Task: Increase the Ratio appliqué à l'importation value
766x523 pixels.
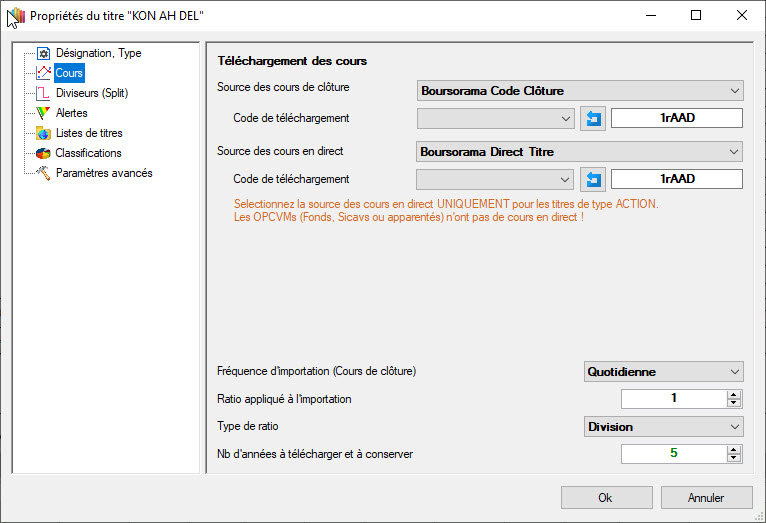Action: (735, 394)
